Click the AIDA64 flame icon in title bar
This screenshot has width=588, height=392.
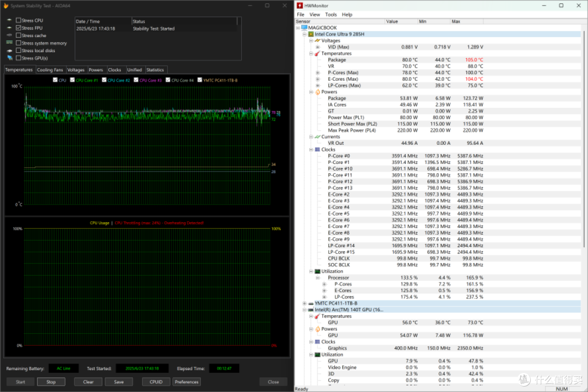(5, 5)
